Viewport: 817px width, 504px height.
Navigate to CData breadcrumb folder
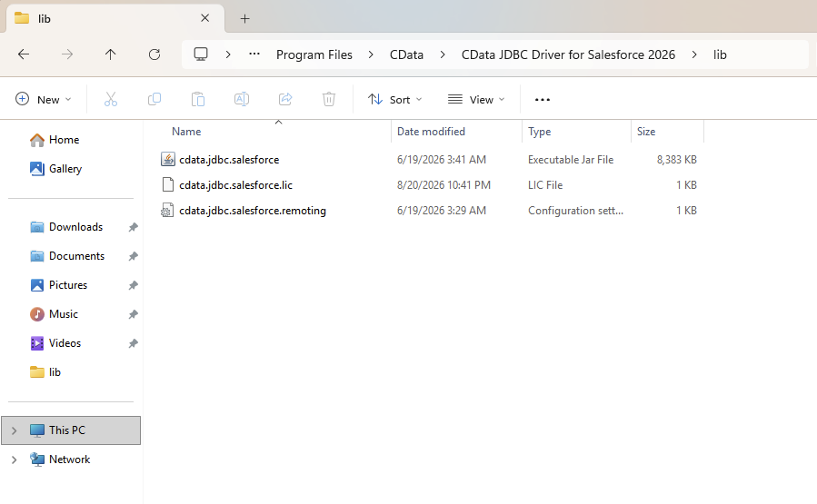pos(406,54)
